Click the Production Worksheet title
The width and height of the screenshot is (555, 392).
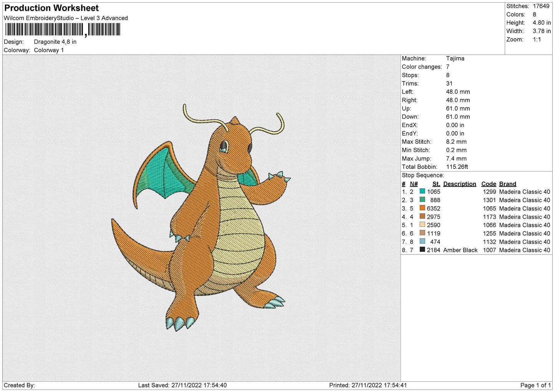coord(51,8)
